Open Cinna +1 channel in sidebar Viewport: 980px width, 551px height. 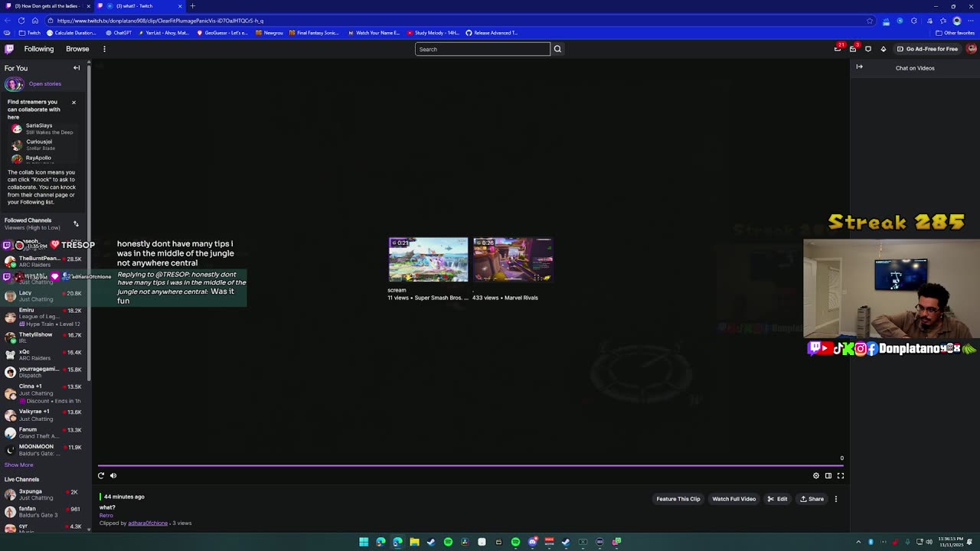pos(43,393)
